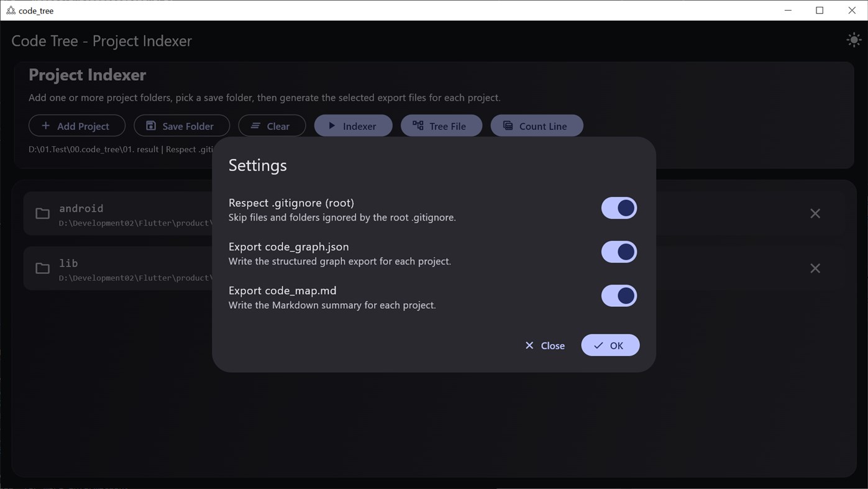
Task: Click the save disk icon on Save Folder
Action: point(151,126)
